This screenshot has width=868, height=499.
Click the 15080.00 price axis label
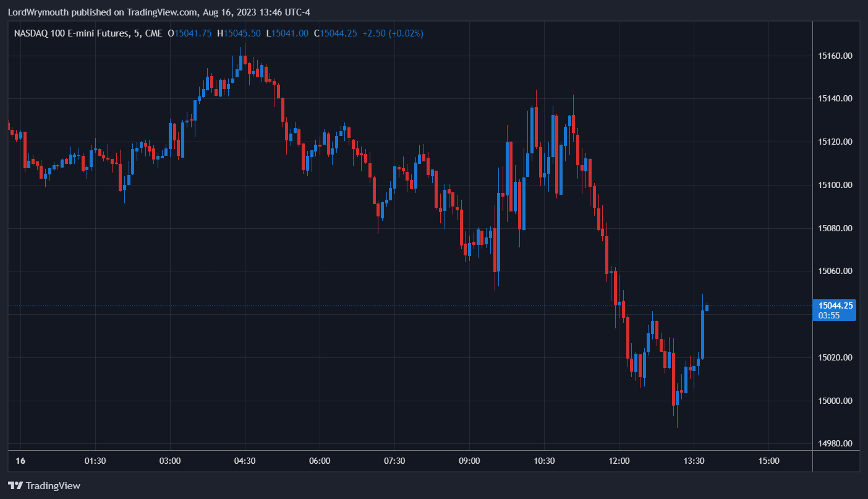(835, 228)
